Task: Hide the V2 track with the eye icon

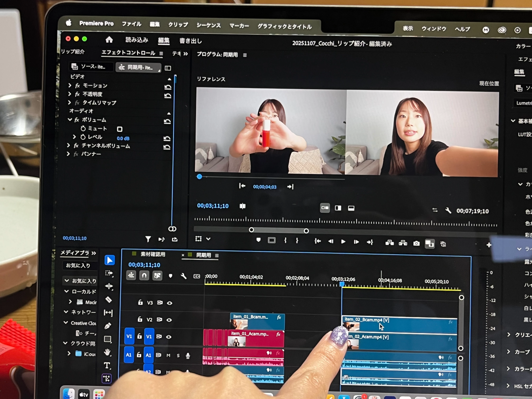Action: coord(169,320)
